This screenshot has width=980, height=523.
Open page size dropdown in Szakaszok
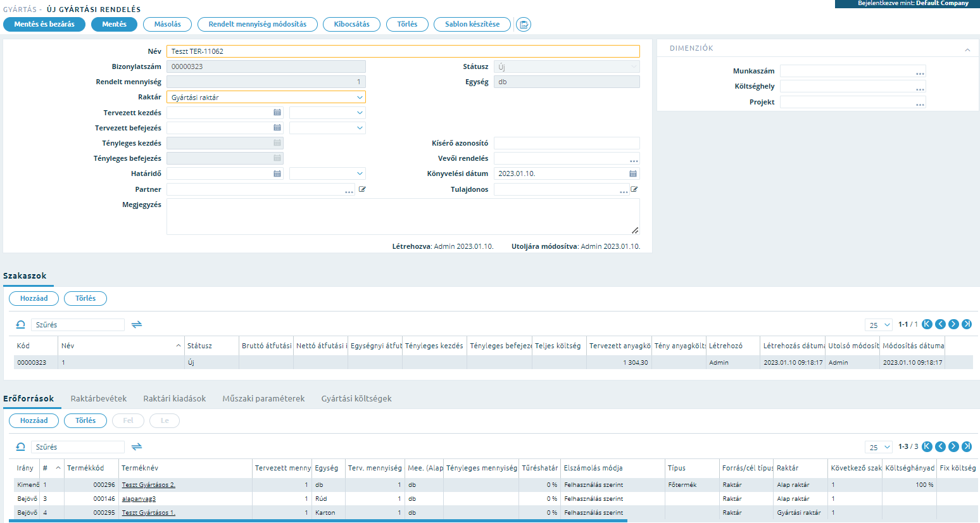[x=879, y=325]
